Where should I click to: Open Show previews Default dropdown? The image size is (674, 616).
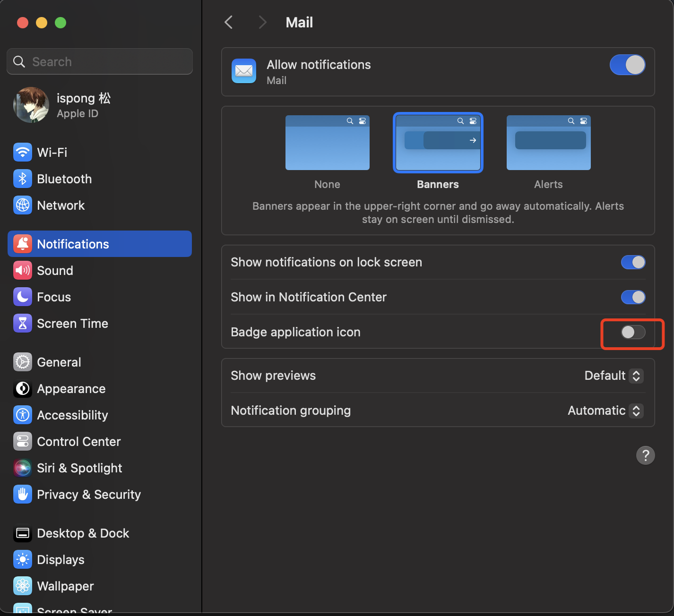[x=614, y=376]
